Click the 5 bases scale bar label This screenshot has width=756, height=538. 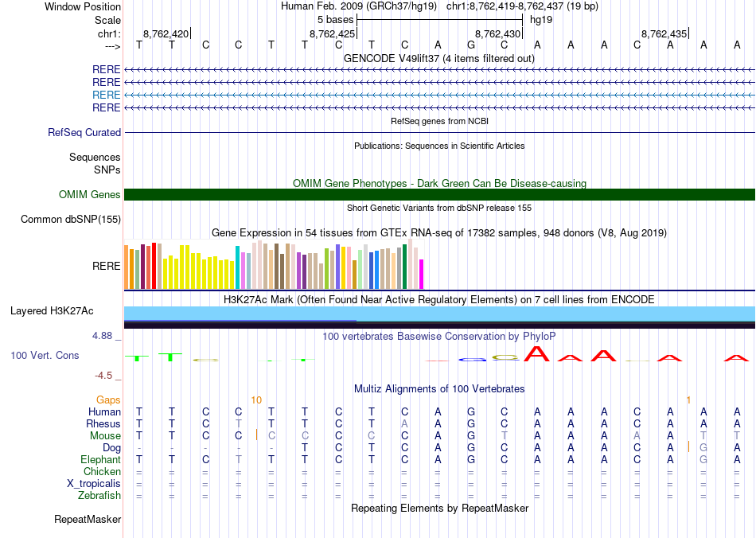pos(335,20)
